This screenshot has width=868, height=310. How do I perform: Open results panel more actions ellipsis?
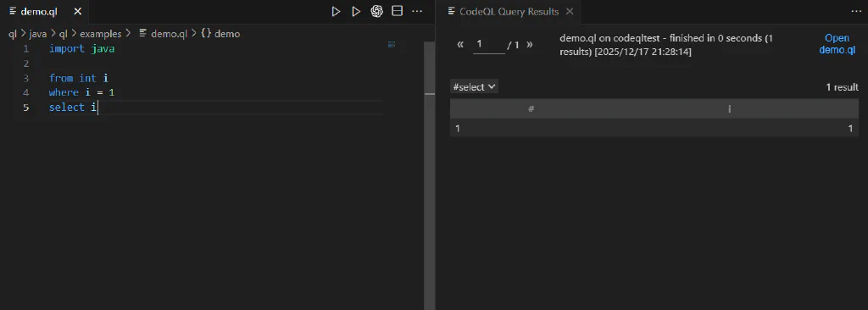(x=856, y=12)
